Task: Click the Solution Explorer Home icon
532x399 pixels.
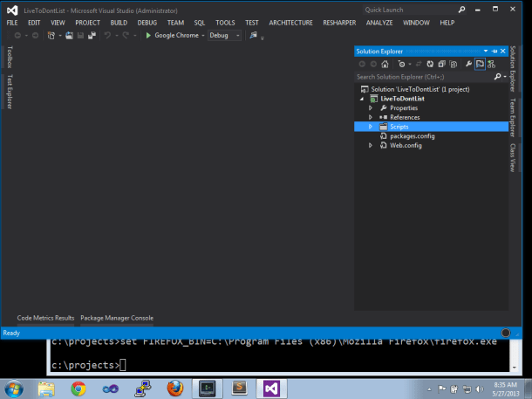Action: pyautogui.click(x=385, y=64)
